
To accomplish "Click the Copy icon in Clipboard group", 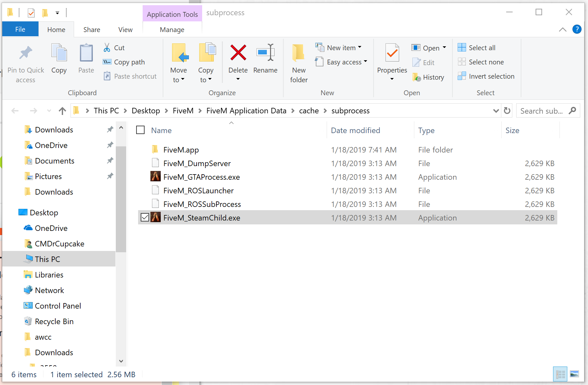I will click(59, 53).
